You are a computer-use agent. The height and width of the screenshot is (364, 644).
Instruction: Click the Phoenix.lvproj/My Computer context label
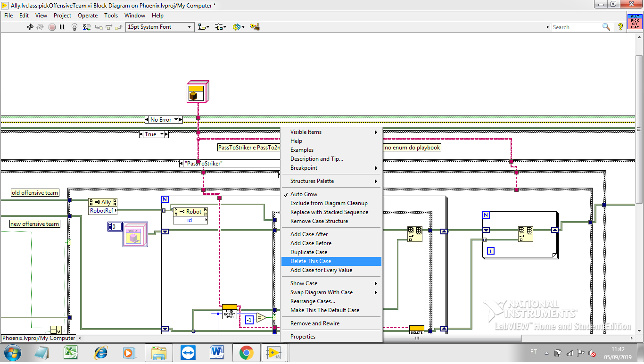[39, 338]
